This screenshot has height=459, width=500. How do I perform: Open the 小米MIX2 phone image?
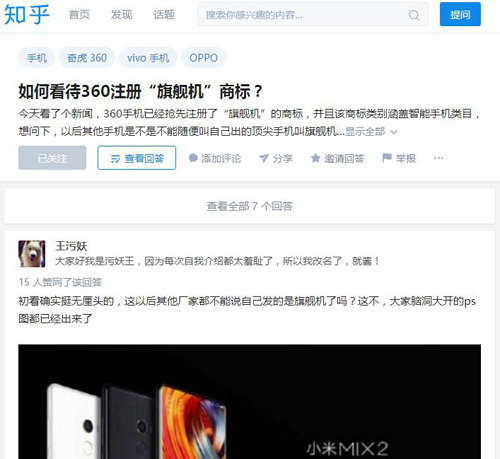coord(249,402)
